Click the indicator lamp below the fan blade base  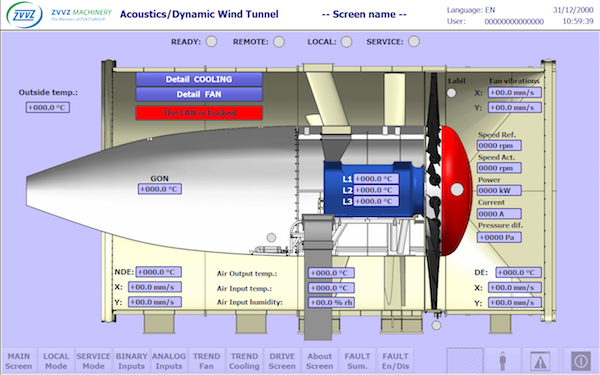coord(436,325)
